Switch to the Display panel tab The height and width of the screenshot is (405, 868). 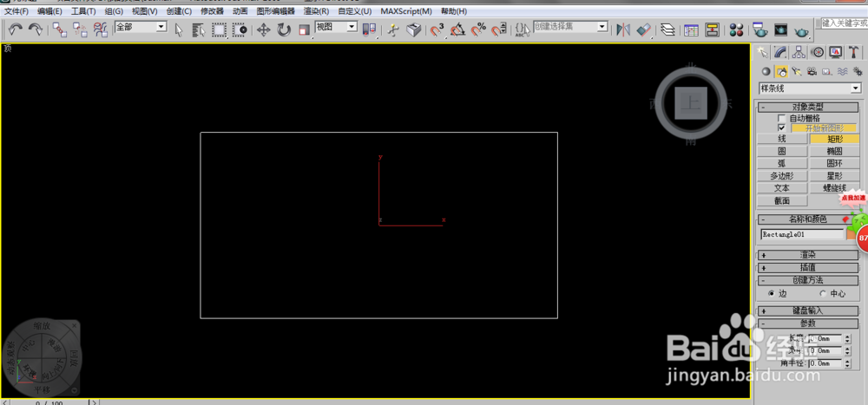[x=836, y=52]
